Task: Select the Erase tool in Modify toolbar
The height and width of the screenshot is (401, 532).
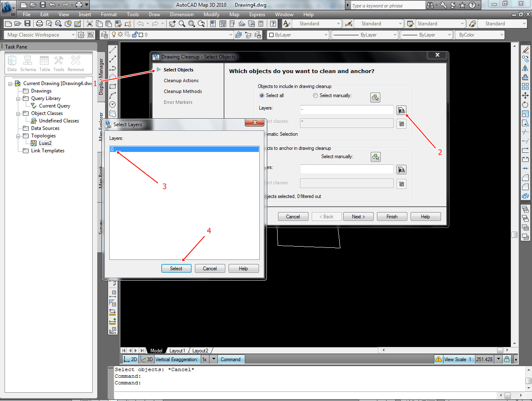Action: 525,50
